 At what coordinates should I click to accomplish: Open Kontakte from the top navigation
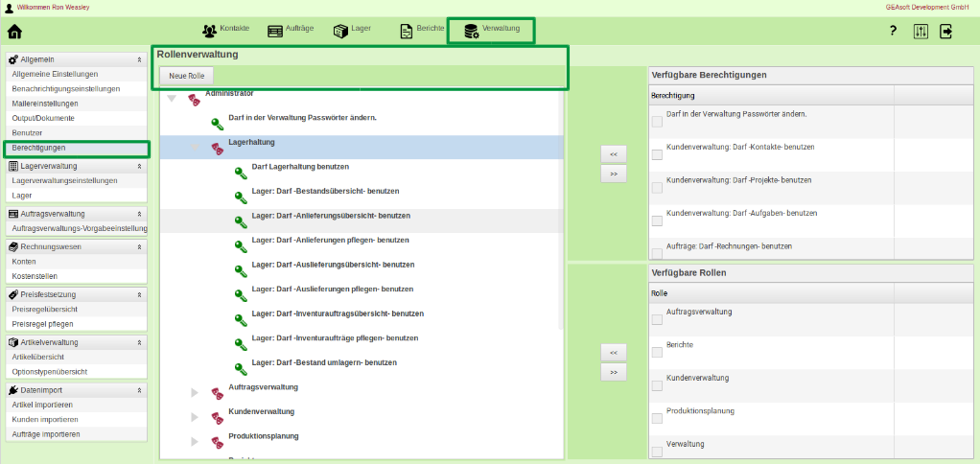coord(225,30)
